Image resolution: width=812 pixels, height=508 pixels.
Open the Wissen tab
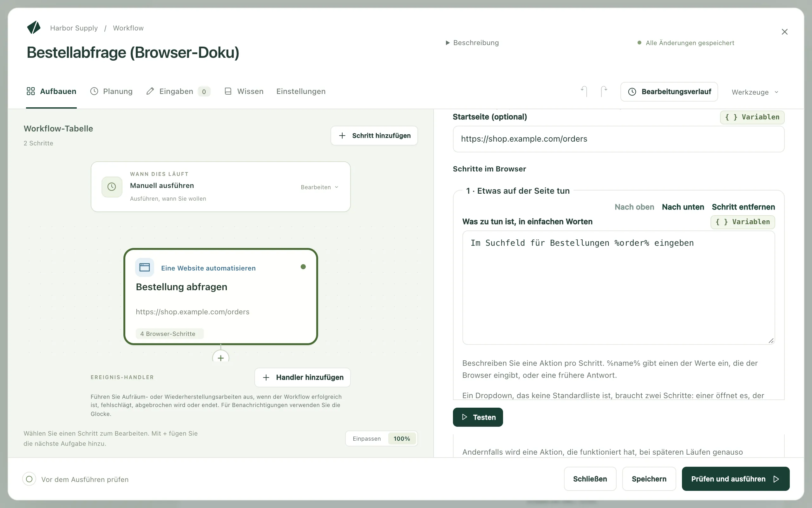(x=244, y=91)
